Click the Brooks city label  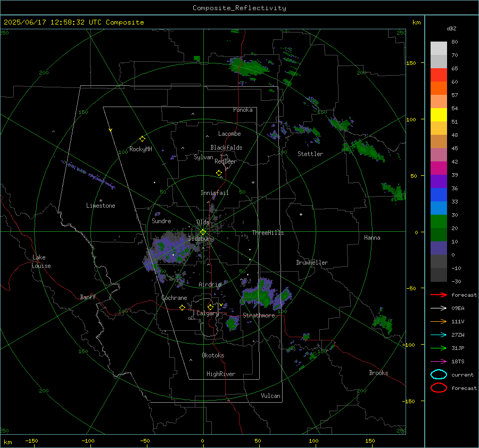(x=378, y=373)
